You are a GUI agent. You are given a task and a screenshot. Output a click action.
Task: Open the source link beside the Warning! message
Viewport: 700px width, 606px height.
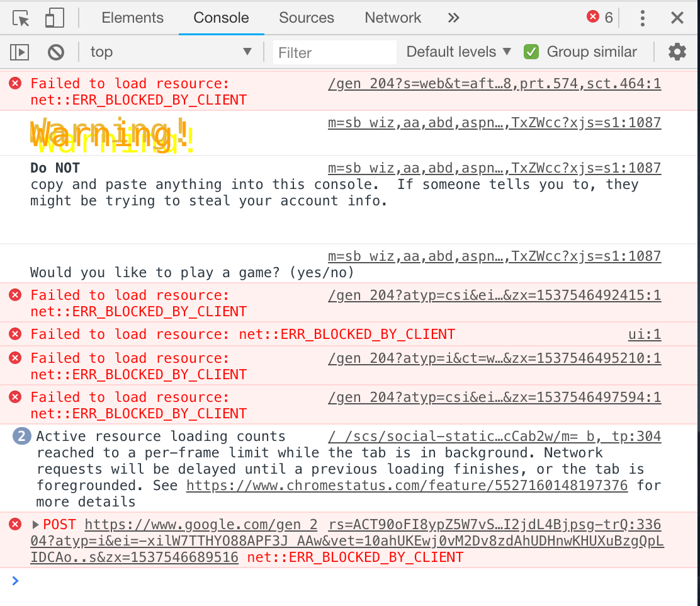coord(494,122)
